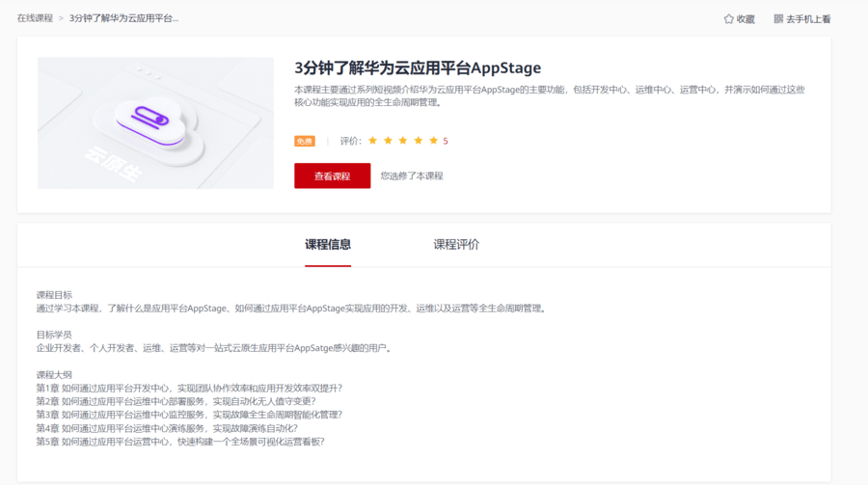
Task: Click the second rating star
Action: [x=388, y=141]
